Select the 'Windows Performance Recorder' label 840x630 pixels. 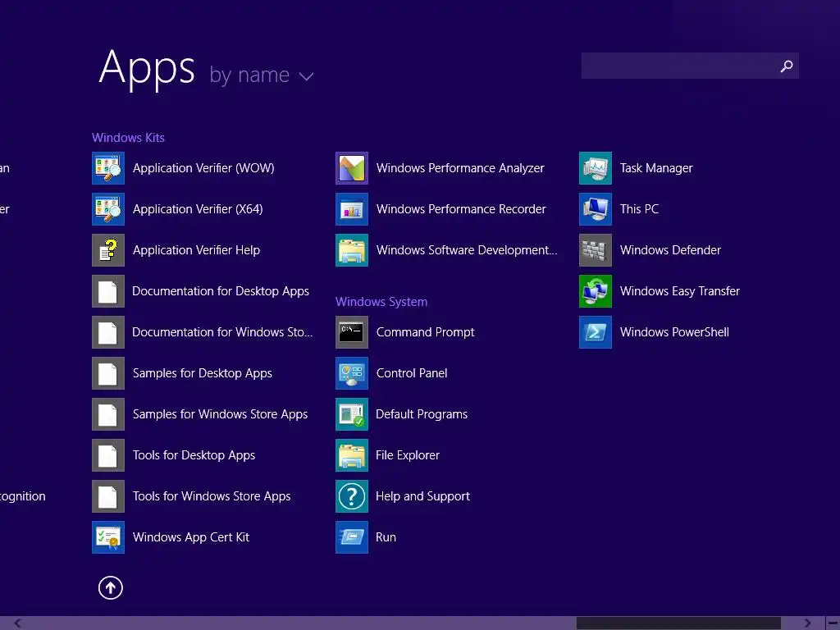tap(461, 209)
